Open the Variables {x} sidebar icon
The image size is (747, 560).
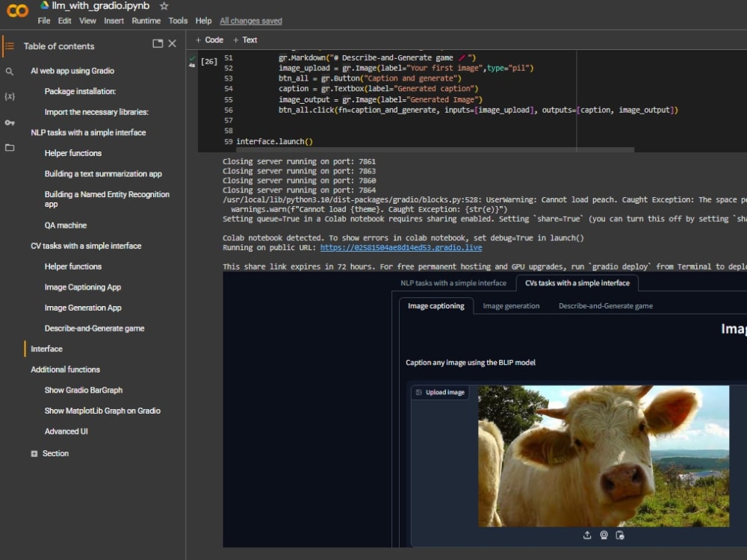coord(10,96)
